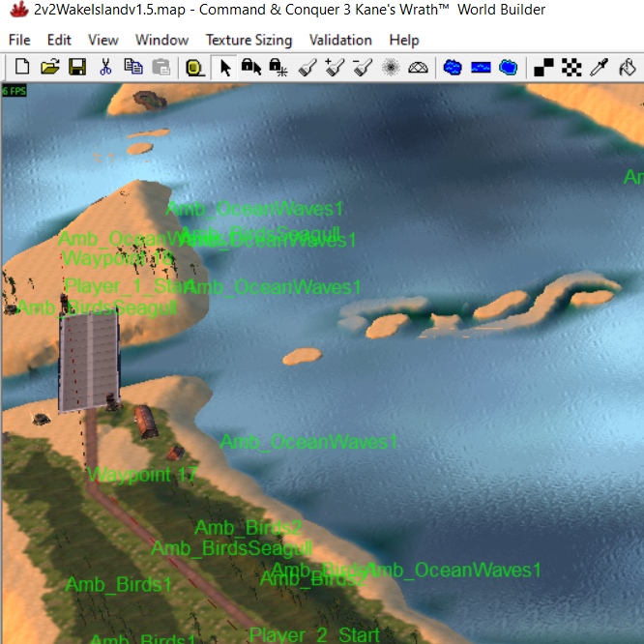Click the Amb_Birds1 label left of the road
Viewport: 644px width, 644px height.
(119, 584)
